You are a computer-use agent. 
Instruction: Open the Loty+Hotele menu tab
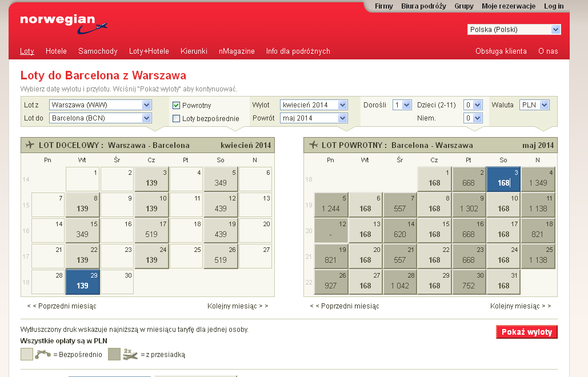149,51
